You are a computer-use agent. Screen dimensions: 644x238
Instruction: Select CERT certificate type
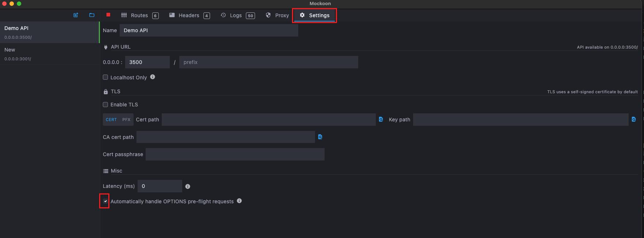click(x=111, y=120)
